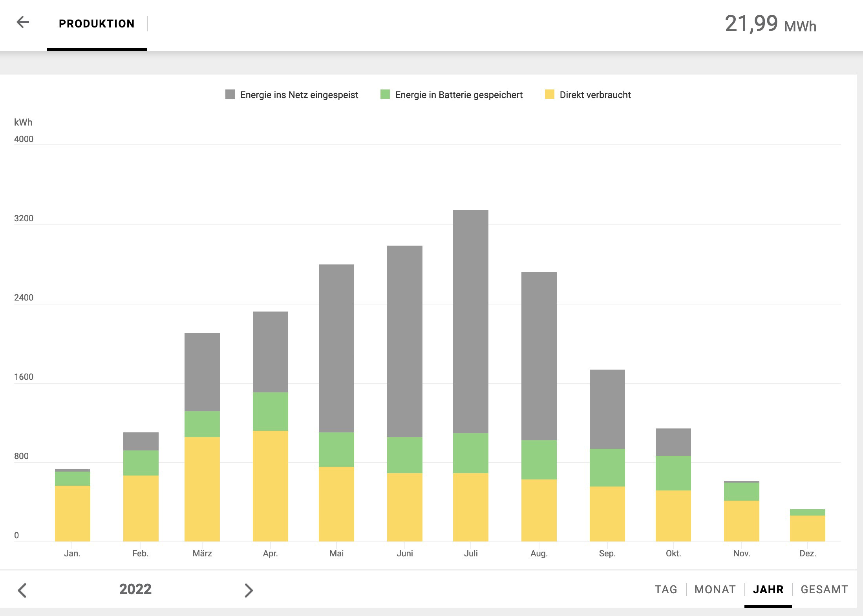This screenshot has width=863, height=616.
Task: Click the Mai axis label
Action: (x=336, y=554)
